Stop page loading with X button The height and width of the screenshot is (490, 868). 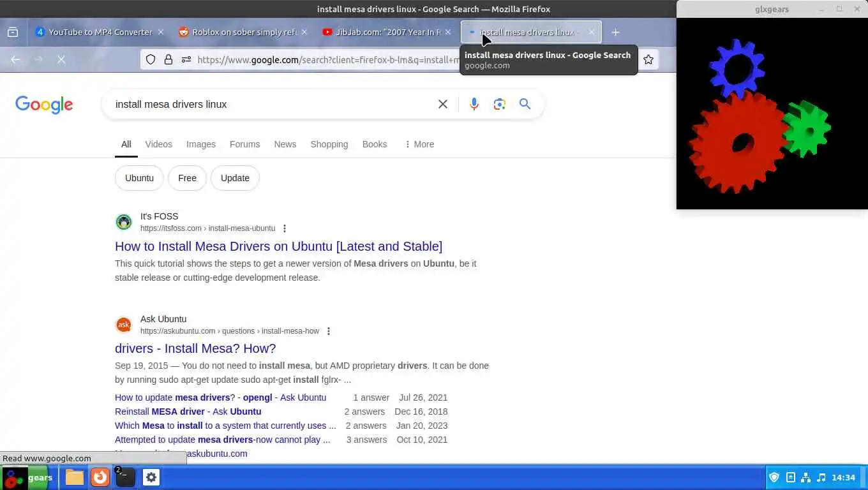pyautogui.click(x=61, y=59)
